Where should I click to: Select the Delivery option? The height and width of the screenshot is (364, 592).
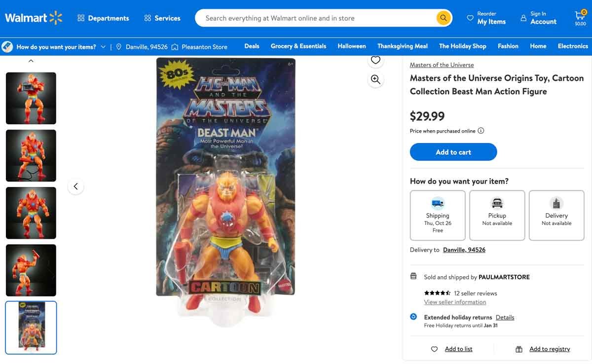(x=556, y=215)
